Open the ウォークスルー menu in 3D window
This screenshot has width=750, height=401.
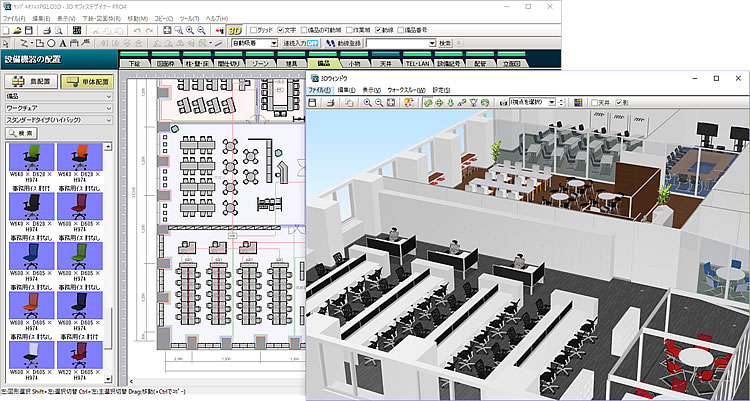(407, 90)
